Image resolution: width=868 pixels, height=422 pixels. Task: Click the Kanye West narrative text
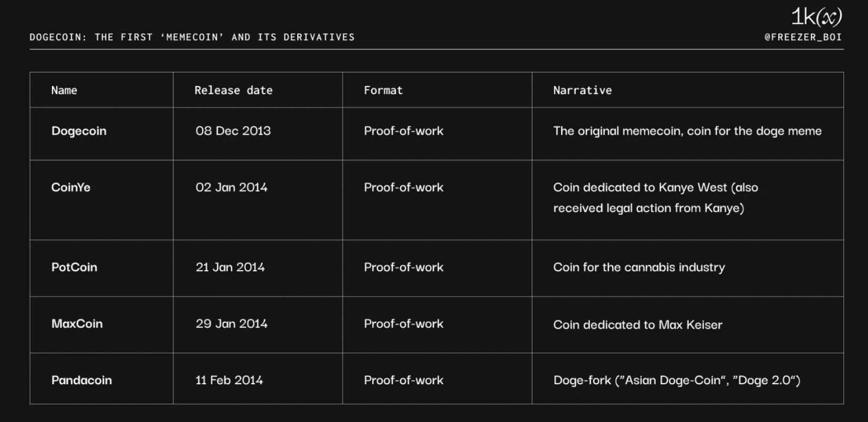pos(656,198)
